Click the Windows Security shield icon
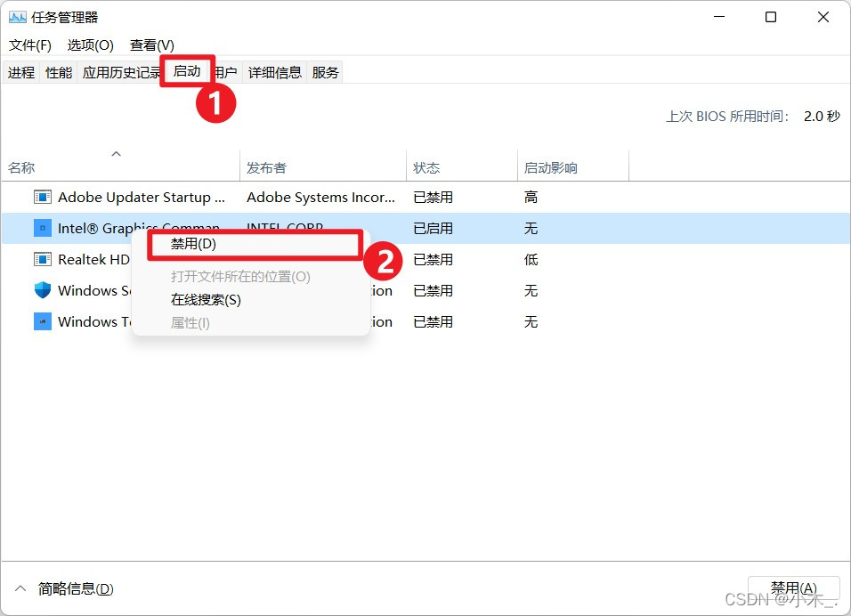Image resolution: width=851 pixels, height=616 pixels. [43, 290]
